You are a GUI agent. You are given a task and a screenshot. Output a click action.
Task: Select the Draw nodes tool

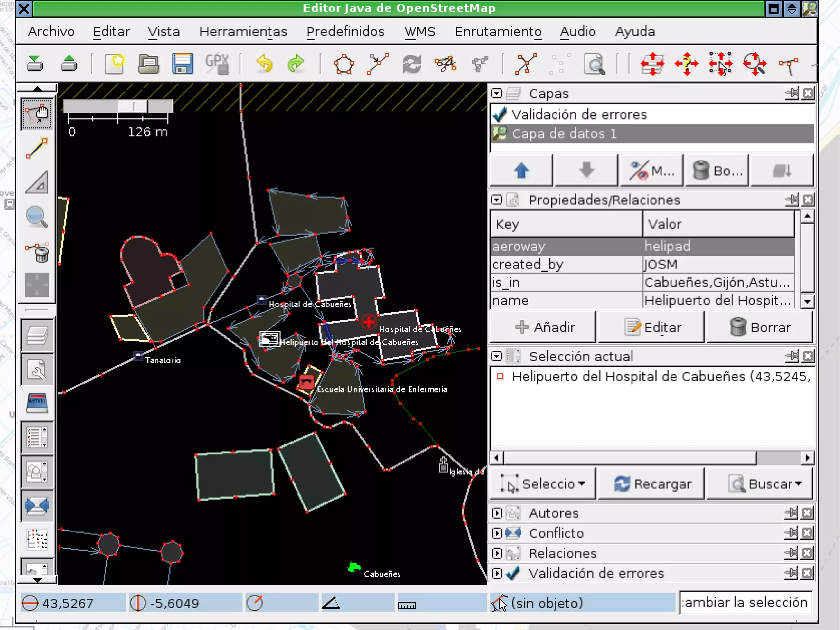coord(37,148)
